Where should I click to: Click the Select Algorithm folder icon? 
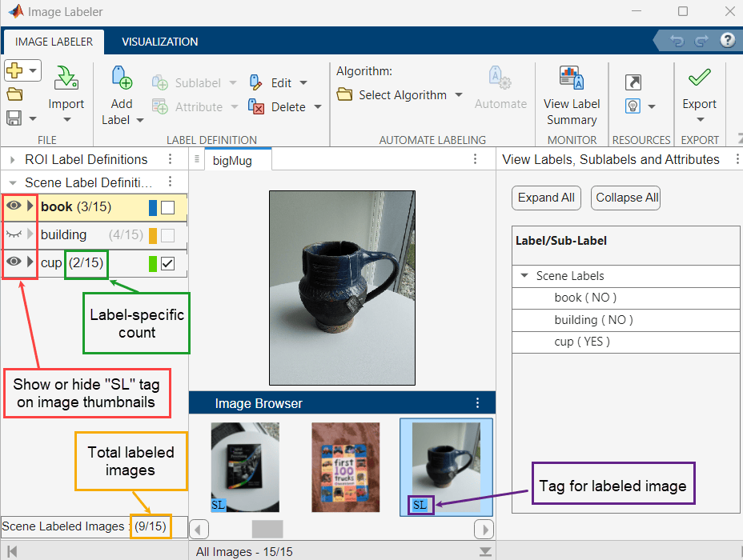[x=344, y=94]
